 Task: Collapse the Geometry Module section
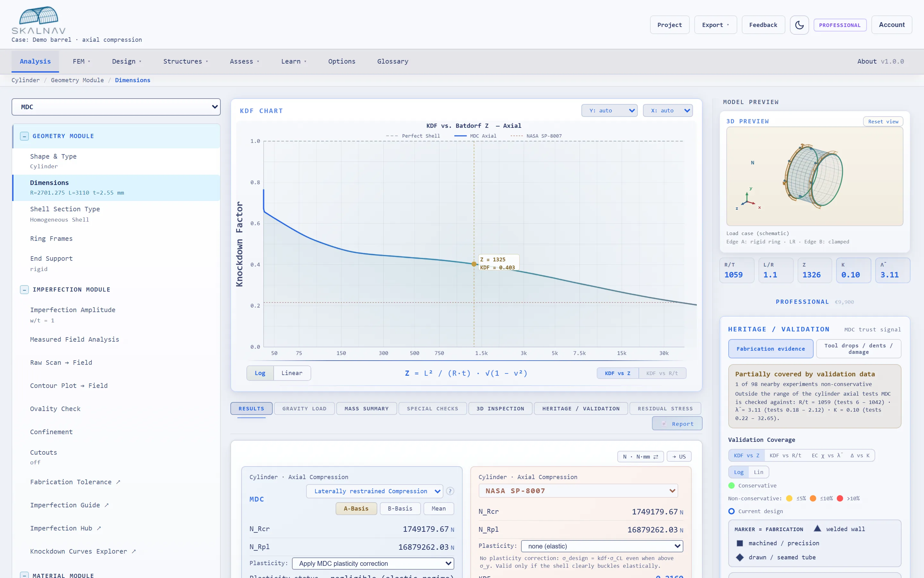tap(24, 136)
